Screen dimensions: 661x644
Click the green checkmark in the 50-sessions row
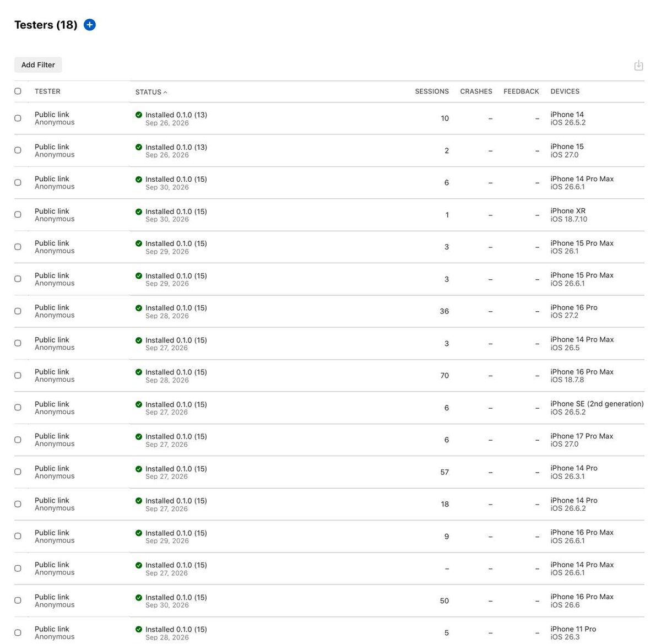pos(139,597)
